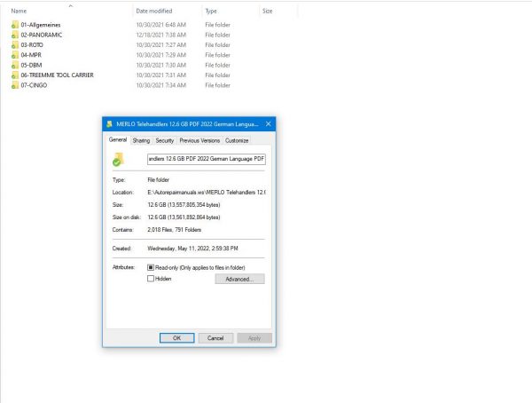The image size is (532, 403).
Task: Click the Size on disk value
Action: click(184, 217)
